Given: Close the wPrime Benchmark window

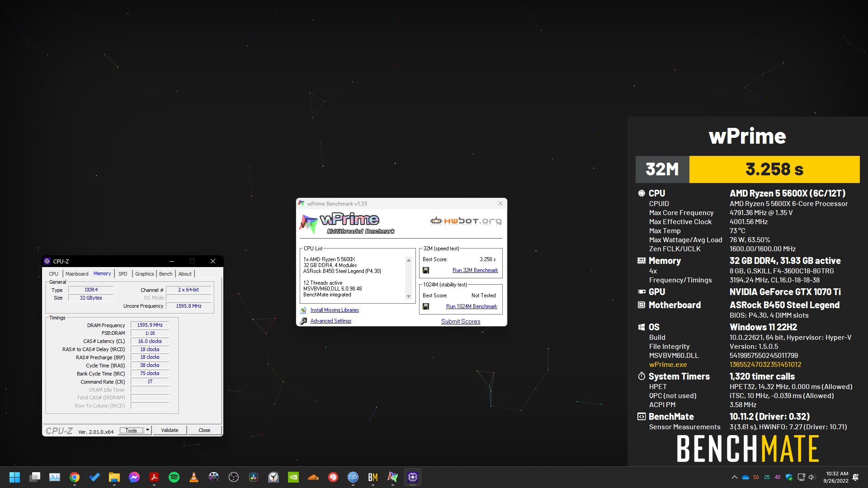Looking at the screenshot, I should (x=500, y=203).
